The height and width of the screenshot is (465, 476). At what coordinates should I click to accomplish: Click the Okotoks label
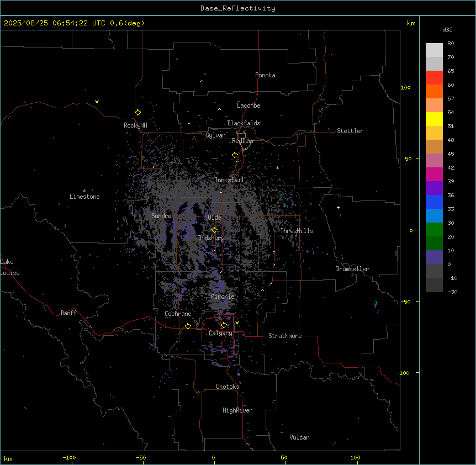click(228, 387)
